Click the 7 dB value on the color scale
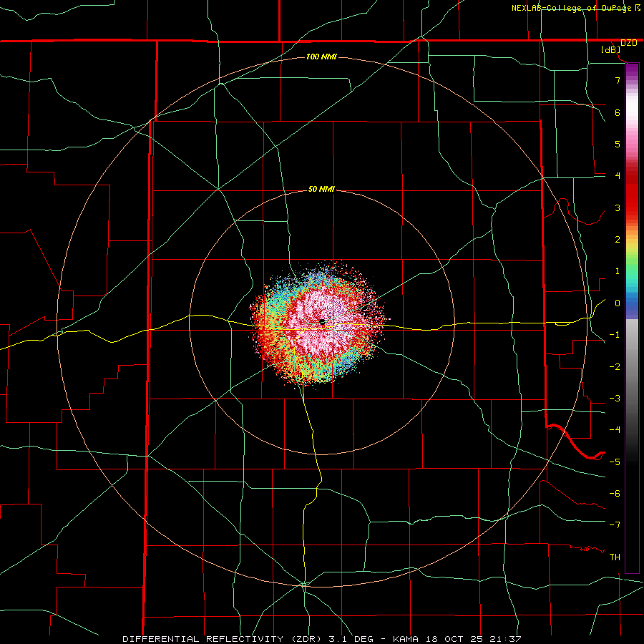Image resolution: width=644 pixels, height=644 pixels. tap(618, 80)
